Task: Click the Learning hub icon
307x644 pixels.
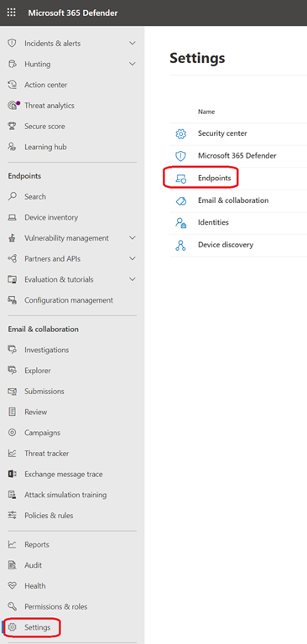Action: [12, 147]
